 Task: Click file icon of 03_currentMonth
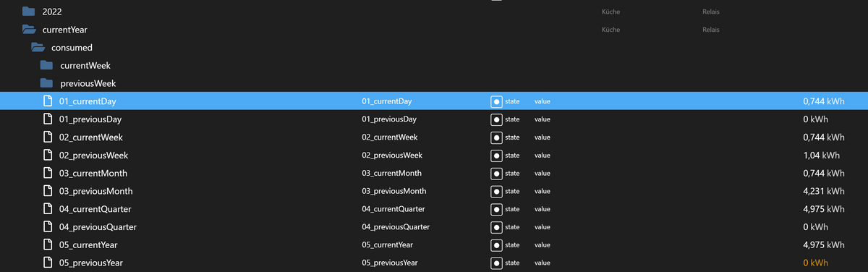pyautogui.click(x=48, y=173)
